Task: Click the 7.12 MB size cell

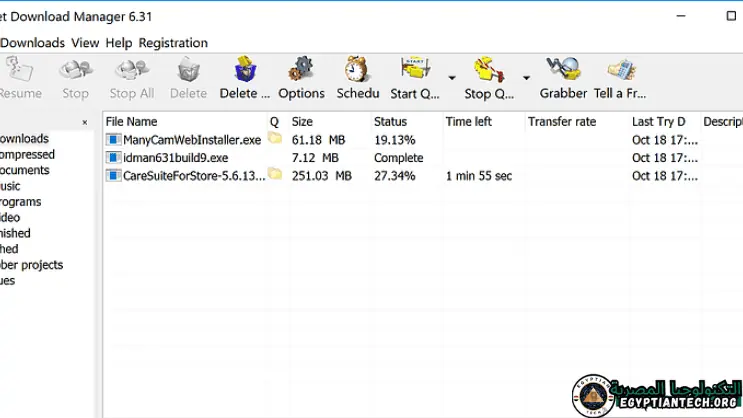Action: click(x=315, y=158)
